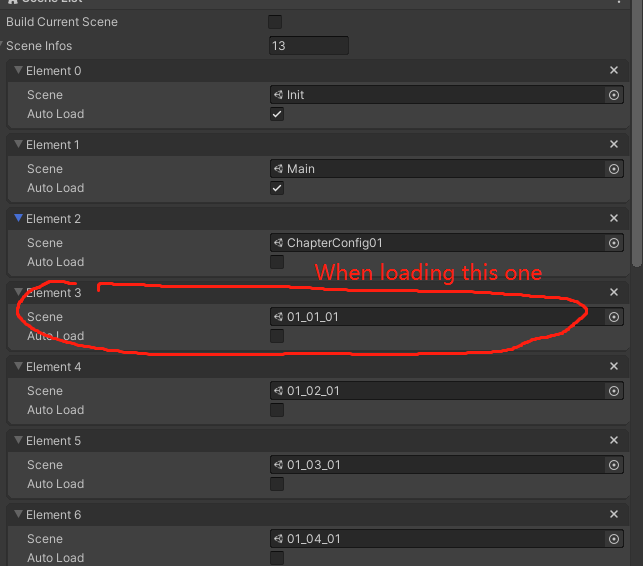The width and height of the screenshot is (643, 566).
Task: Click the Unity scene icon beside Main
Action: tap(278, 169)
